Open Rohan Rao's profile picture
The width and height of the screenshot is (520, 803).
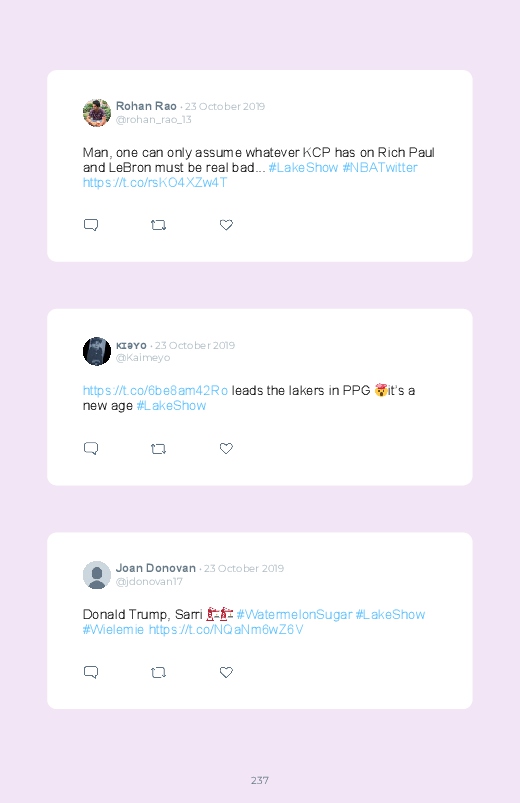coord(97,113)
